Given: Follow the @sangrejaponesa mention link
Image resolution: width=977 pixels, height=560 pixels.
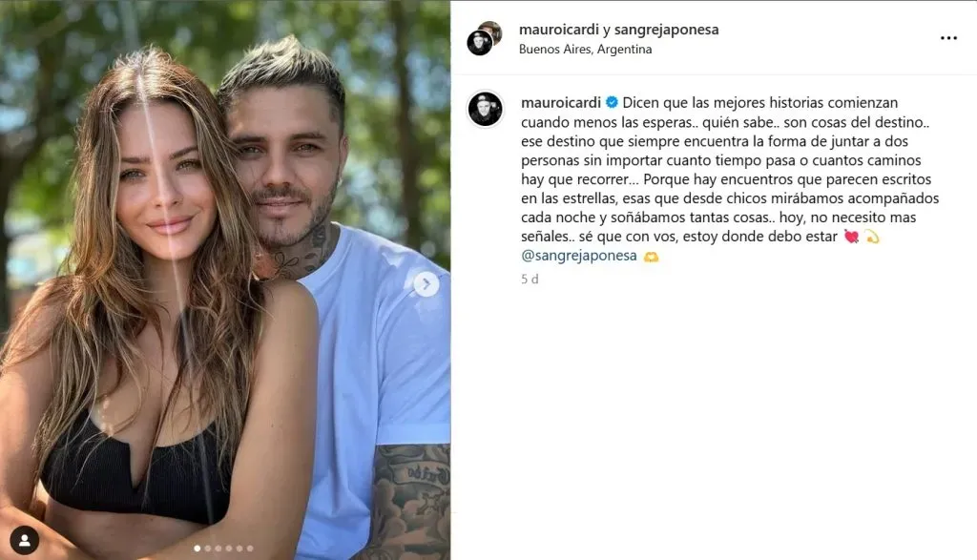Looking at the screenshot, I should (579, 256).
